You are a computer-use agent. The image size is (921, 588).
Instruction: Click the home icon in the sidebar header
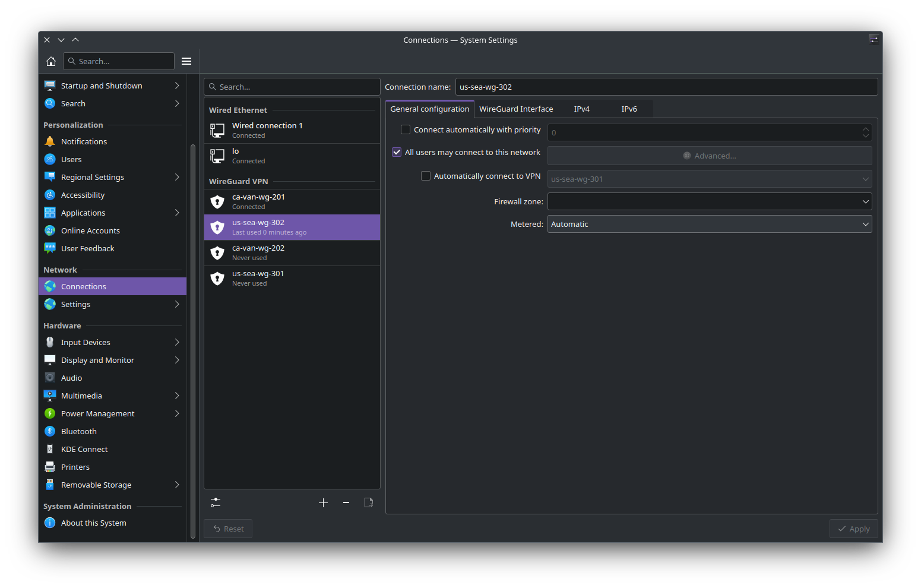pos(51,61)
